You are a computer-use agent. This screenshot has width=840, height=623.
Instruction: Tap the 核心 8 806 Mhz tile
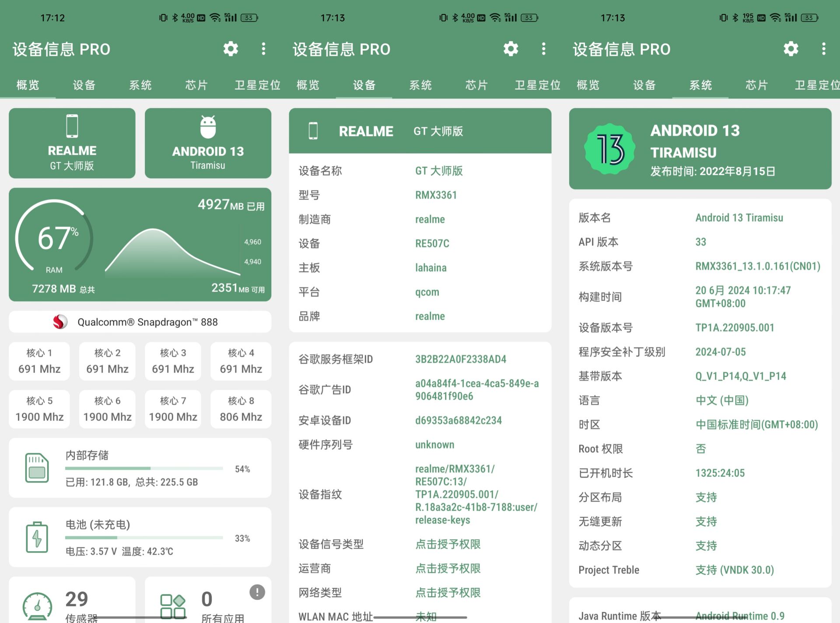(x=241, y=409)
